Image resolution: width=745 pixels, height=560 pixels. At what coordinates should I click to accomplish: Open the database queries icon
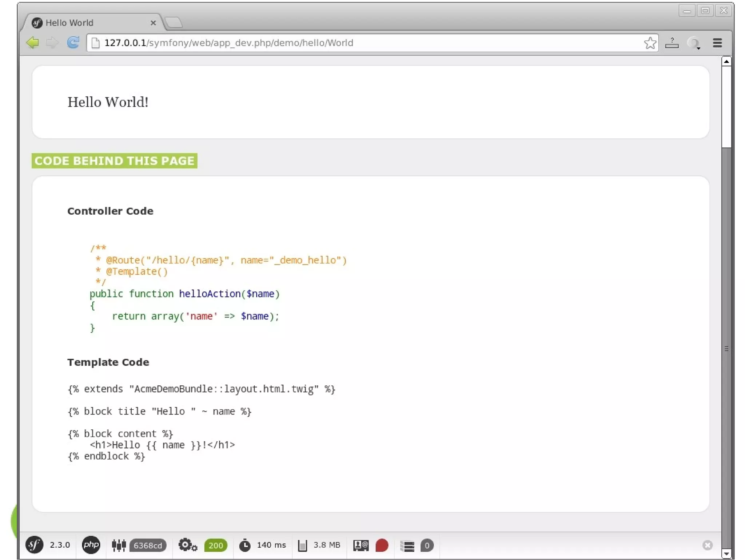point(407,545)
